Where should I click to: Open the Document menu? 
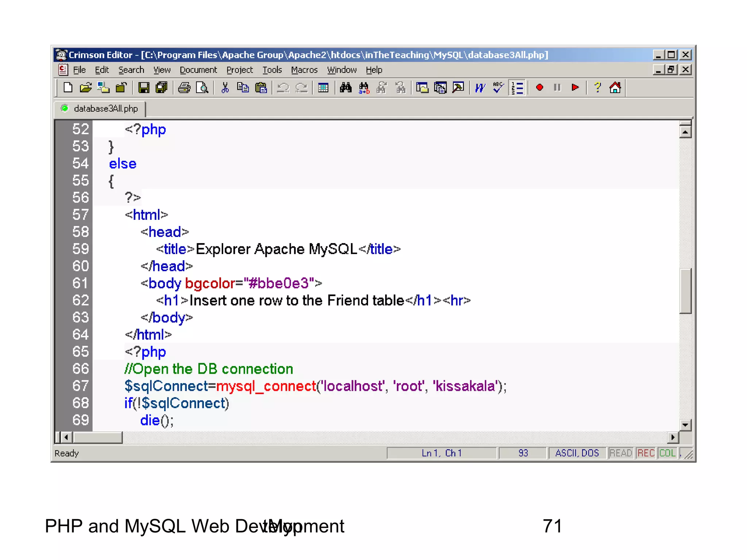pyautogui.click(x=198, y=70)
